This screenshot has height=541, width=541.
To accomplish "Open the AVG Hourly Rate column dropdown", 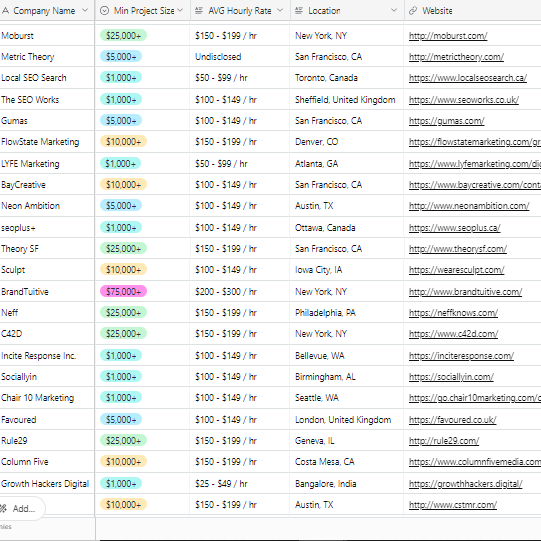I will 280,11.
